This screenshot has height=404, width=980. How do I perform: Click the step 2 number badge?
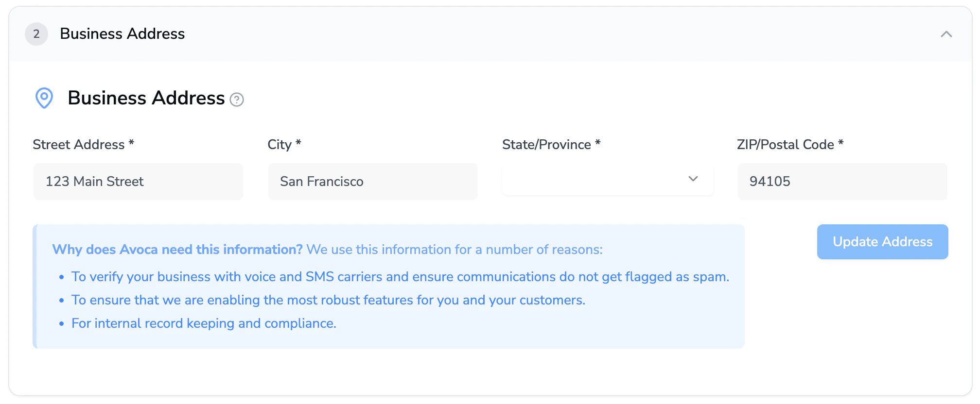[36, 34]
